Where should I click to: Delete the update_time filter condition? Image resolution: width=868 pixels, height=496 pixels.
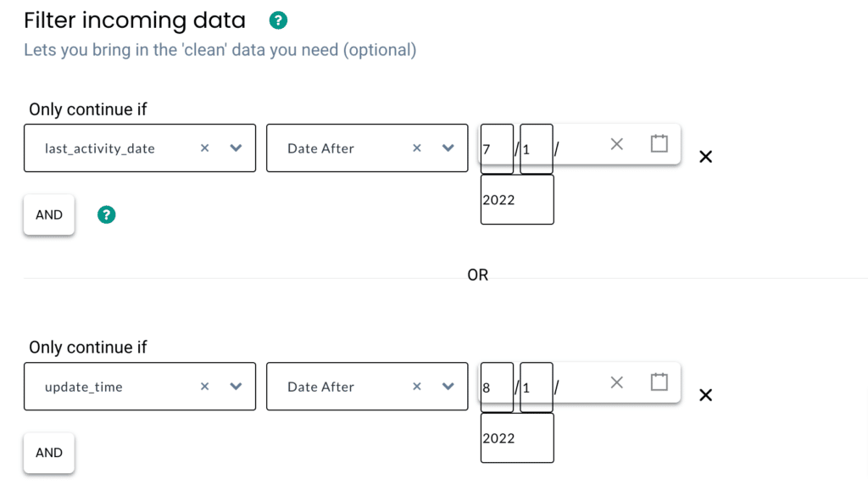[x=705, y=395]
